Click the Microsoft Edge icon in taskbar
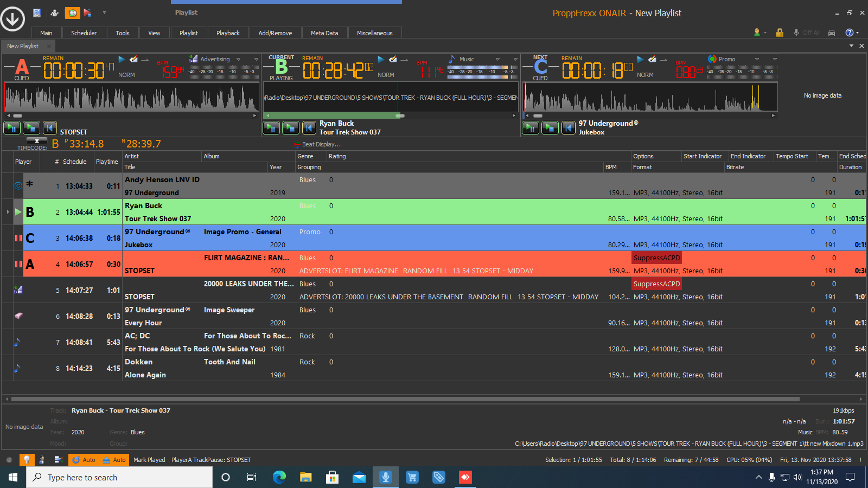 [x=279, y=477]
